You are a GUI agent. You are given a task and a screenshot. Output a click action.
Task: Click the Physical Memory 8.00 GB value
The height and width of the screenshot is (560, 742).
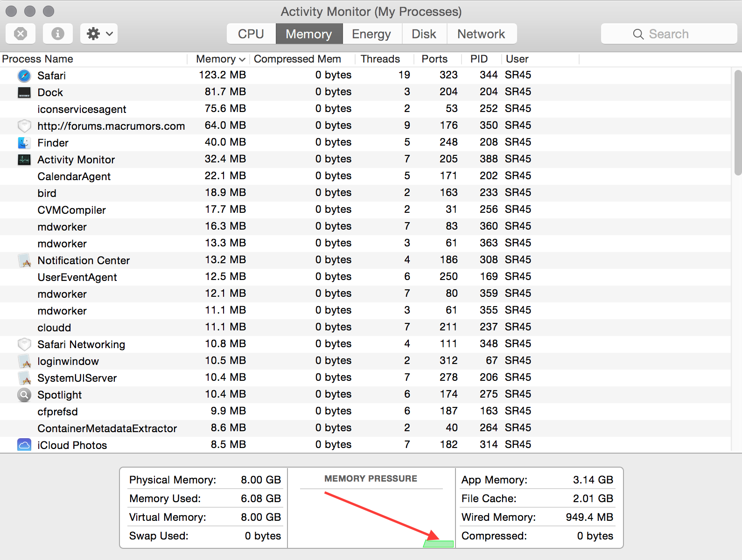[x=261, y=480]
